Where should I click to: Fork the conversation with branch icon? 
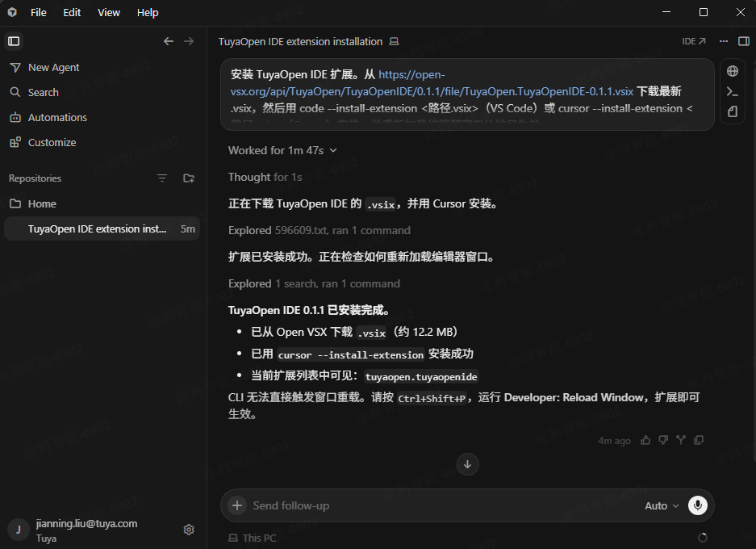[x=681, y=440]
